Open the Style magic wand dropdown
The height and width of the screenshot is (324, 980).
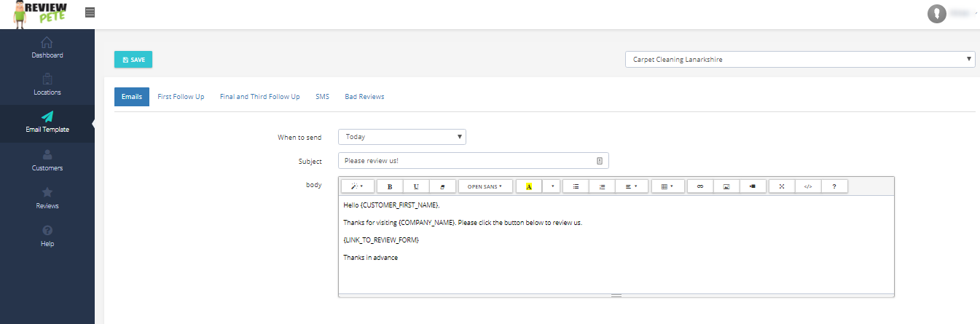[x=357, y=186]
